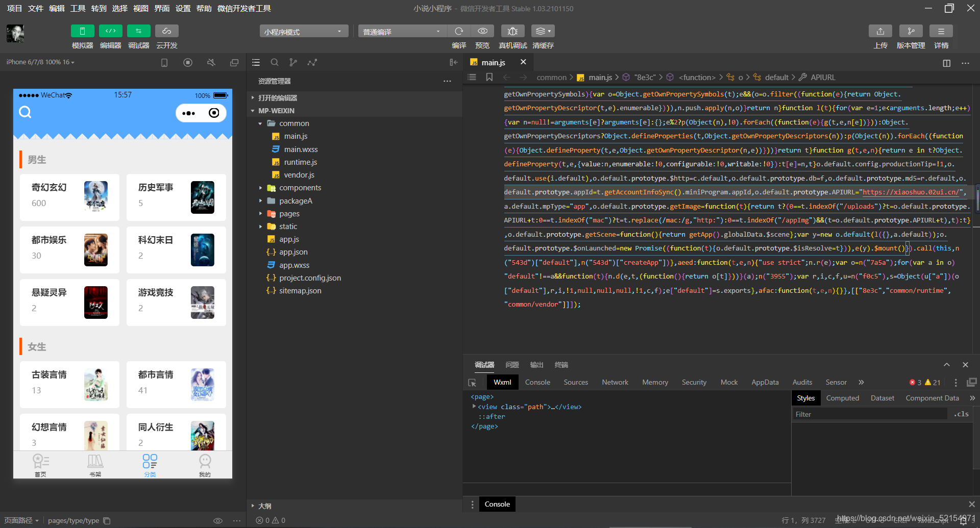Switch to the Console devtools tab
Viewport: 980px width, 528px height.
point(537,382)
